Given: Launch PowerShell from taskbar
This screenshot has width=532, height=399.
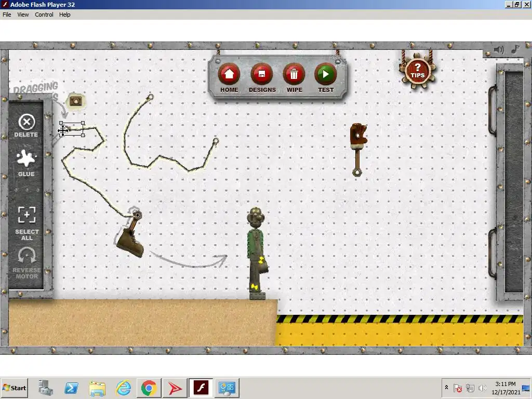Looking at the screenshot, I should tap(71, 388).
